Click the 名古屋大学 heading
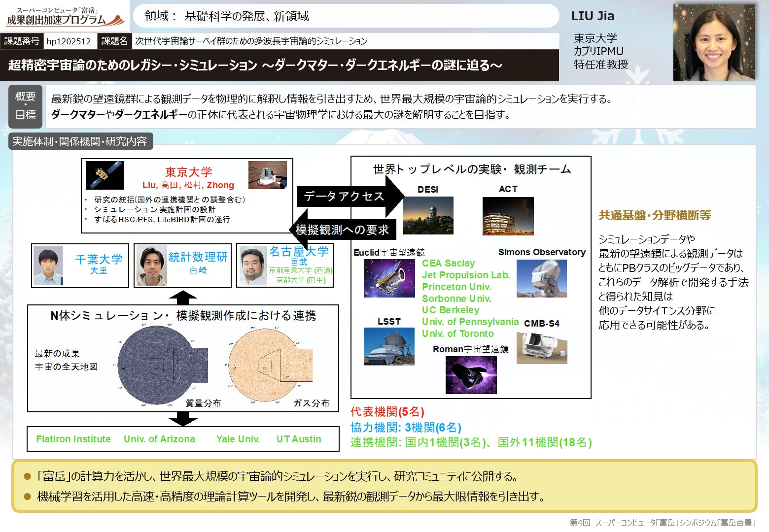The width and height of the screenshot is (769, 532). pos(299,251)
